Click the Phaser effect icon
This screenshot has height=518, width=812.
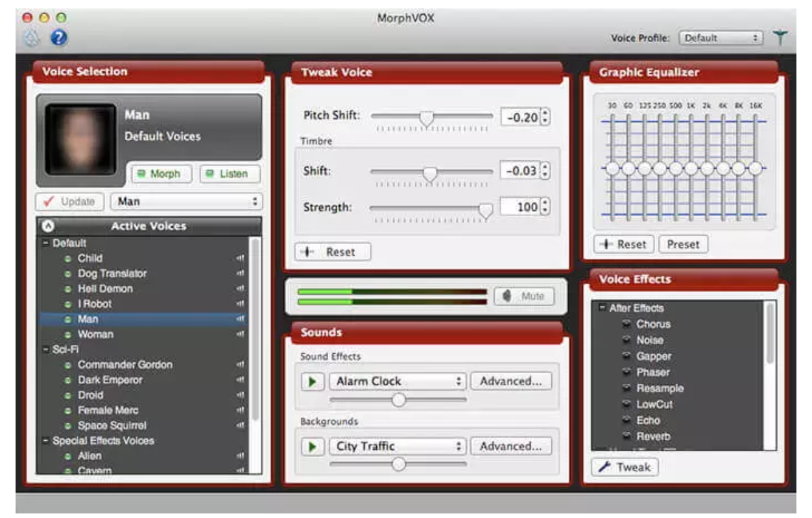(627, 372)
